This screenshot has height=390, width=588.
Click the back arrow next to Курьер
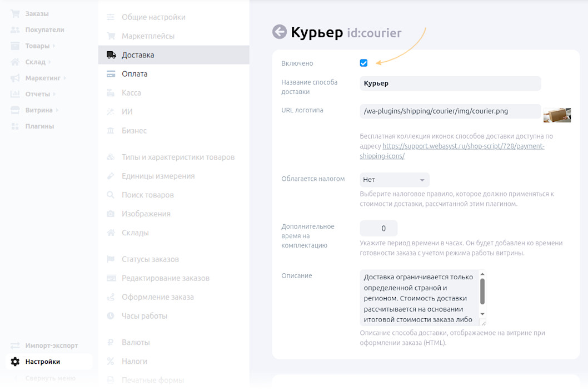click(x=279, y=32)
